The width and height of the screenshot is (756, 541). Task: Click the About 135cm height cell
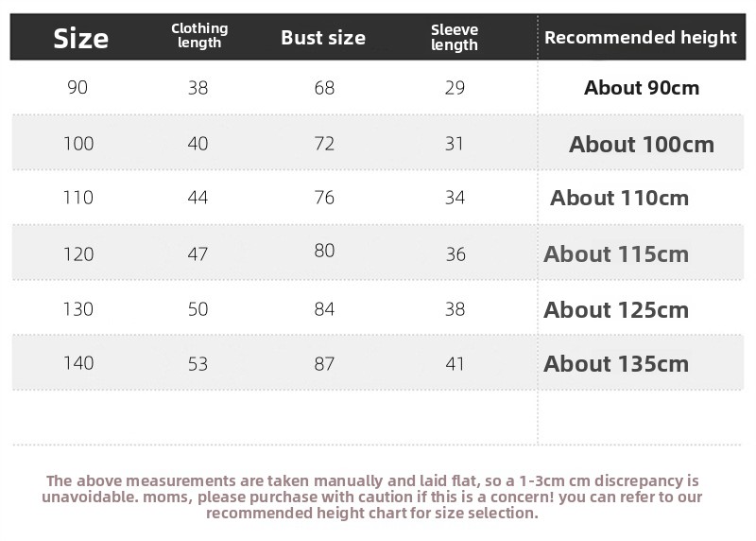[616, 363]
